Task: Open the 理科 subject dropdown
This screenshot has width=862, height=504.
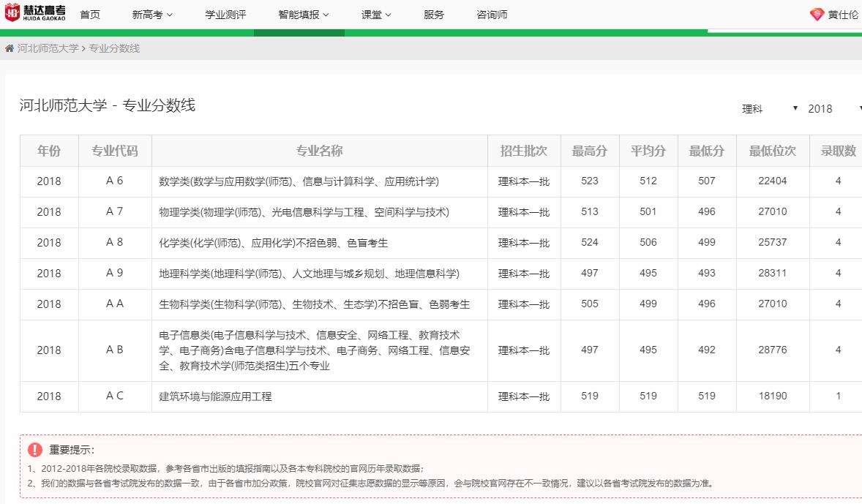Action: [x=770, y=109]
